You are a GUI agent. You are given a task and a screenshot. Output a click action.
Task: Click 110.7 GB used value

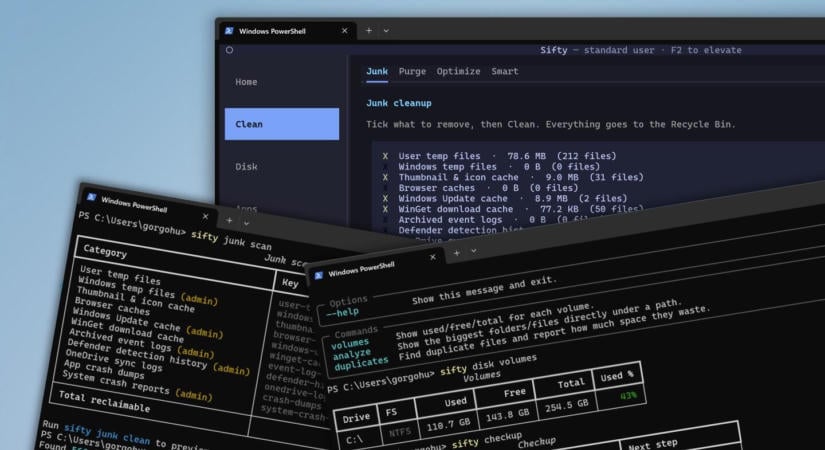[448, 423]
